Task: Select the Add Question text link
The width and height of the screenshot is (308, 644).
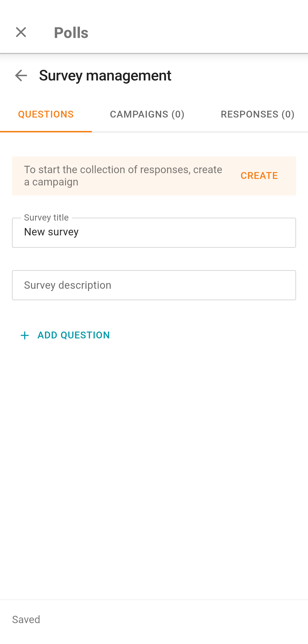Action: (x=74, y=335)
